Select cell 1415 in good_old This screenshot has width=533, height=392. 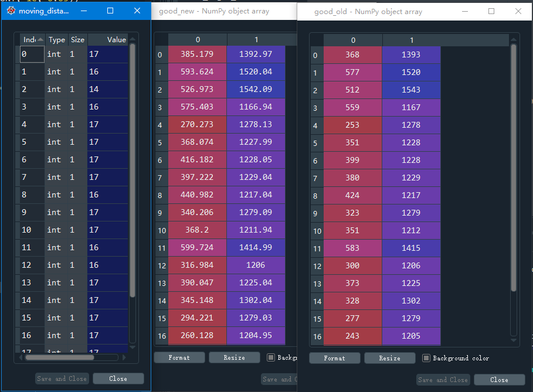point(411,248)
